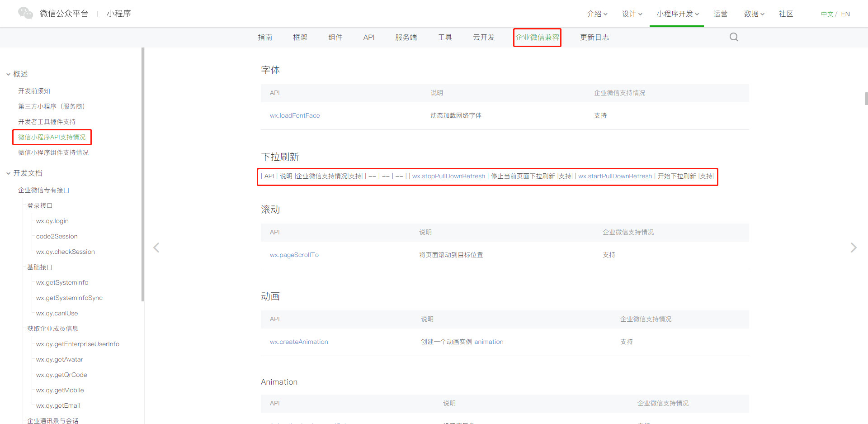868x424 pixels.
Task: Open 第三方小程序（服务商） in sidebar
Action: point(52,106)
